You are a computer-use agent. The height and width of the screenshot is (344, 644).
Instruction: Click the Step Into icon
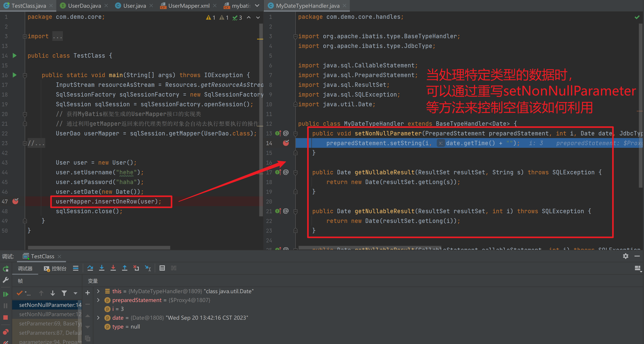pyautogui.click(x=102, y=268)
